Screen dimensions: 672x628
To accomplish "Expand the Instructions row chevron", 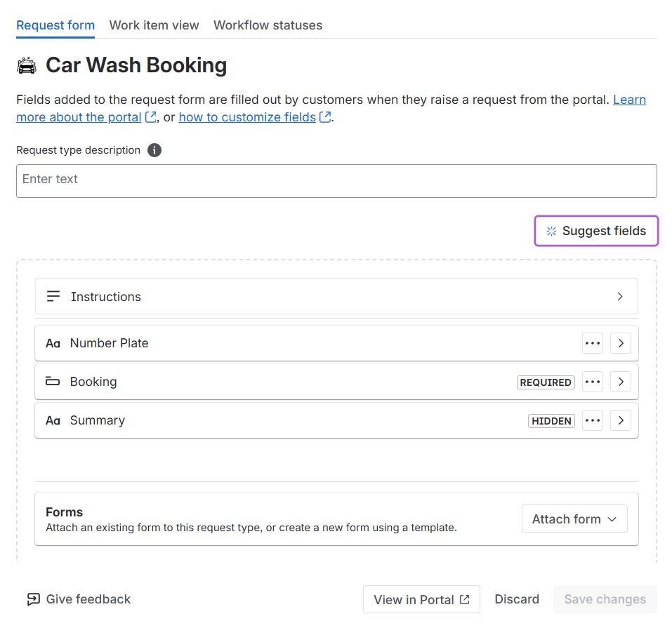I will (x=619, y=297).
